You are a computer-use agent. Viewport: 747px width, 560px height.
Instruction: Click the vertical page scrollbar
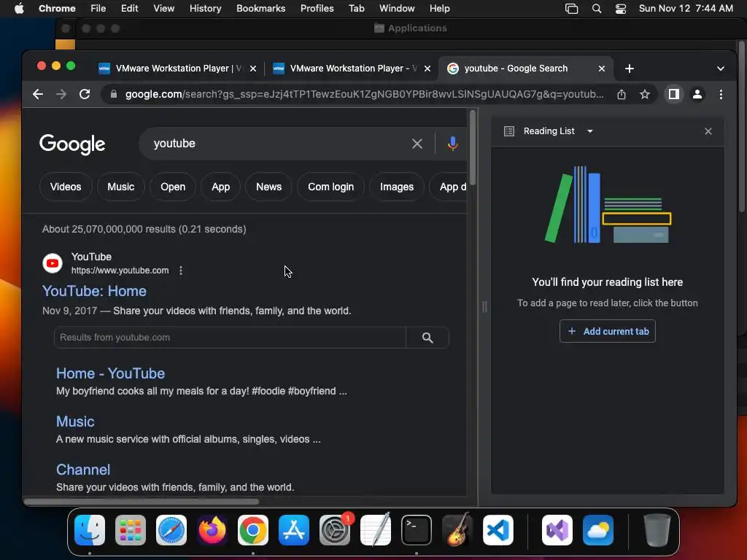click(x=472, y=147)
